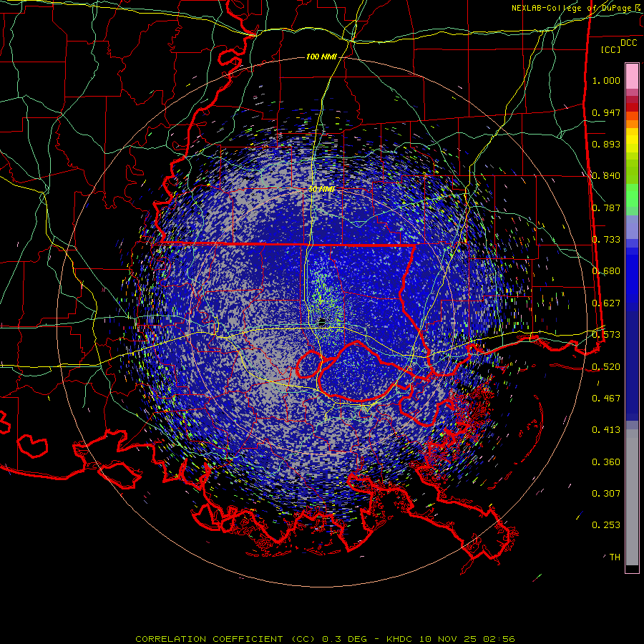Select the 0.307 scale value
This screenshot has width=644, height=644.
[x=606, y=494]
